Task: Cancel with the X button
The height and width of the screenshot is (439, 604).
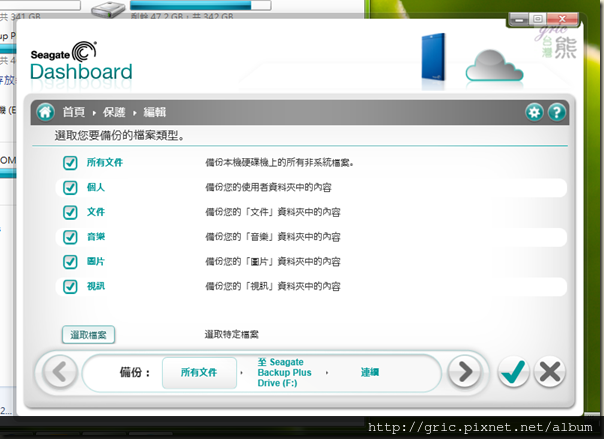Action: tap(550, 372)
